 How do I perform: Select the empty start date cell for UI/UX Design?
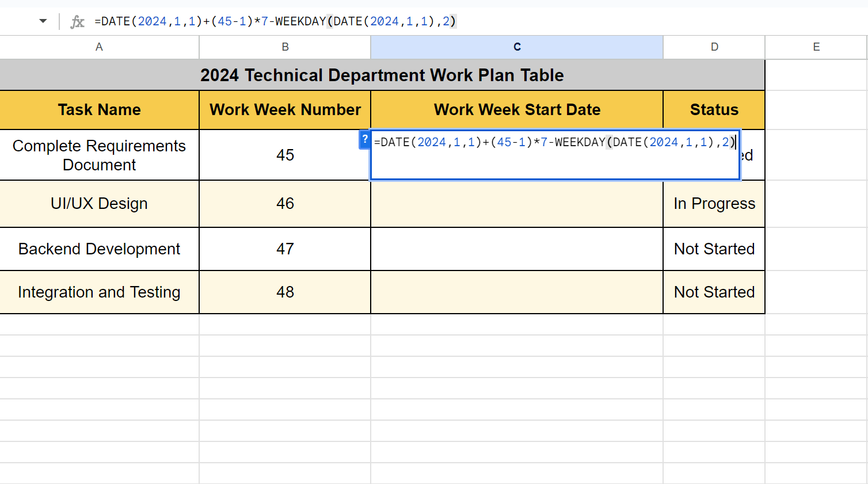pyautogui.click(x=517, y=204)
